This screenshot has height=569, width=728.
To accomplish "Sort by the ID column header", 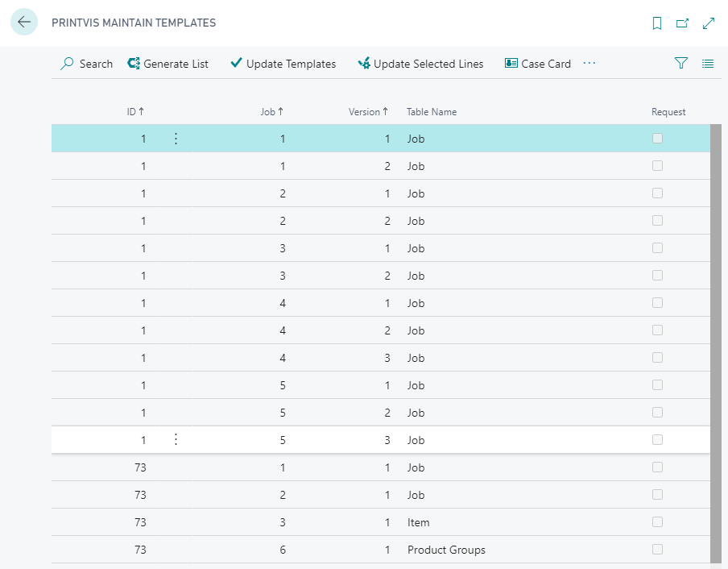I will click(135, 112).
